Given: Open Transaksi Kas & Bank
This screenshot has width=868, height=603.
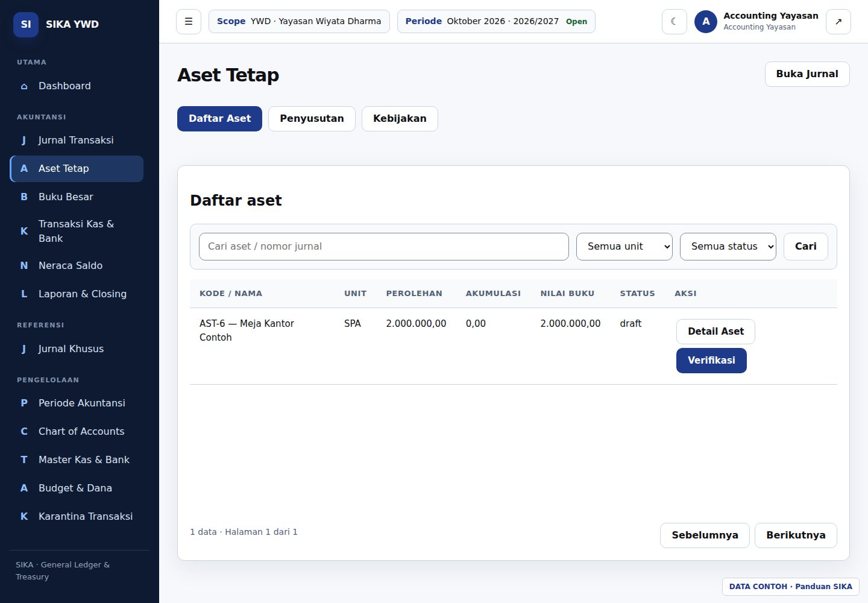Looking at the screenshot, I should (77, 231).
